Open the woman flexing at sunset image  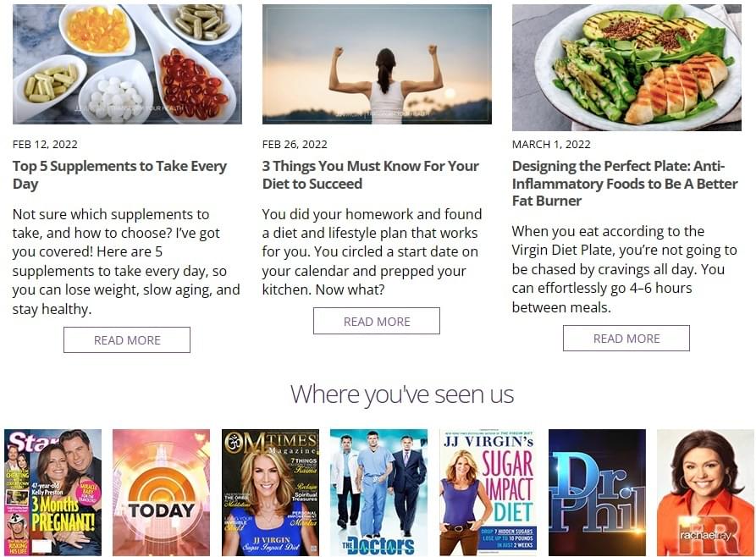click(x=377, y=64)
